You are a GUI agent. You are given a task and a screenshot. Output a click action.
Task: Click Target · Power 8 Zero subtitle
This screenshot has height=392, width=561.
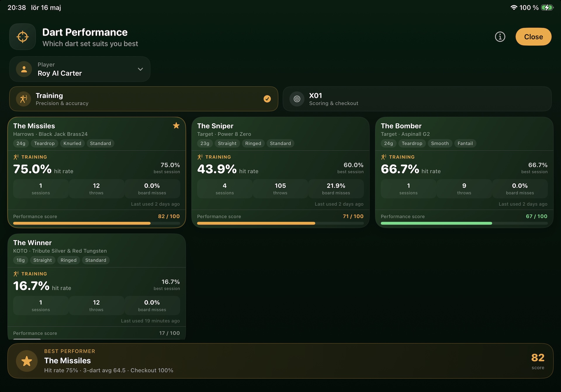[x=224, y=134]
